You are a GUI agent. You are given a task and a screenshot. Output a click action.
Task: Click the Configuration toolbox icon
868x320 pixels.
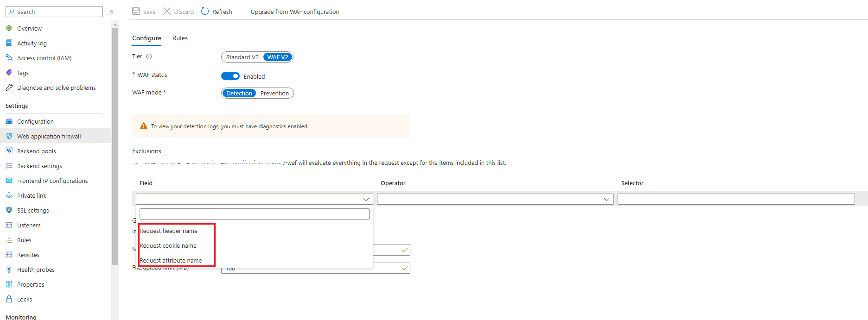pos(9,121)
